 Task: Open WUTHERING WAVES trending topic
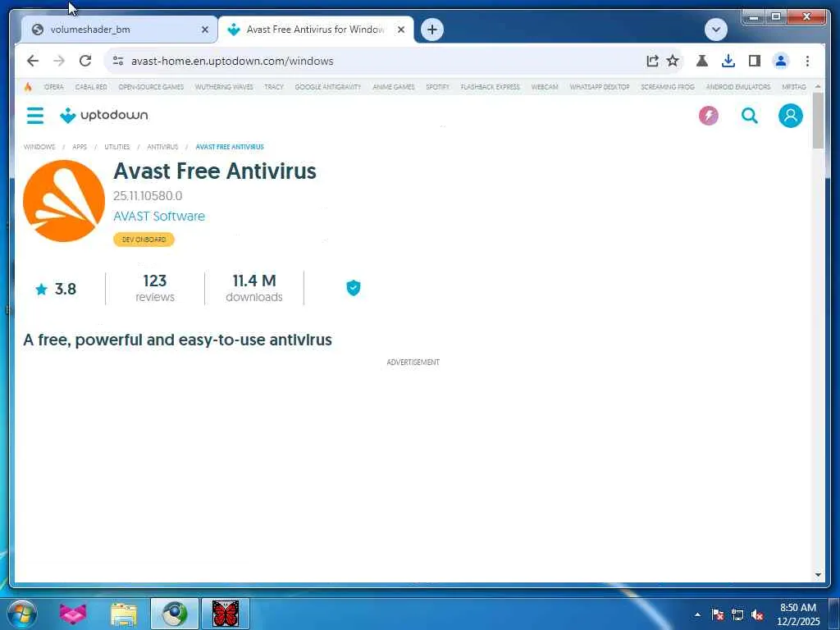click(224, 87)
